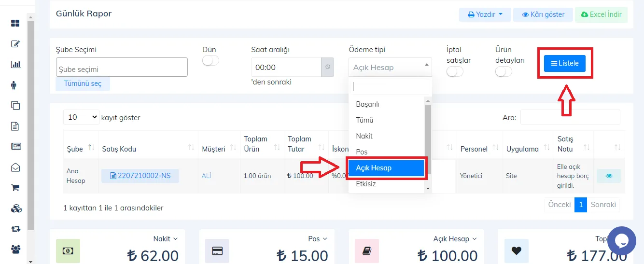
Task: Click the payment list scrollbar down arrow
Action: click(427, 189)
